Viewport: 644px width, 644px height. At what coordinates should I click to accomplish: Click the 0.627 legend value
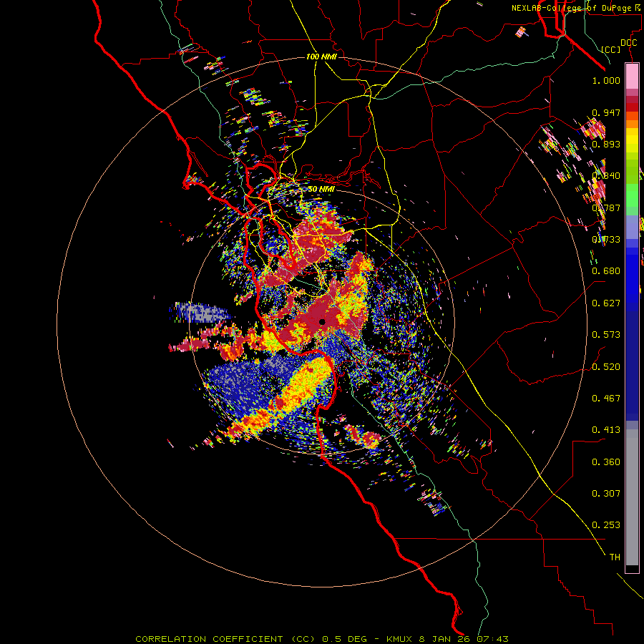click(606, 303)
